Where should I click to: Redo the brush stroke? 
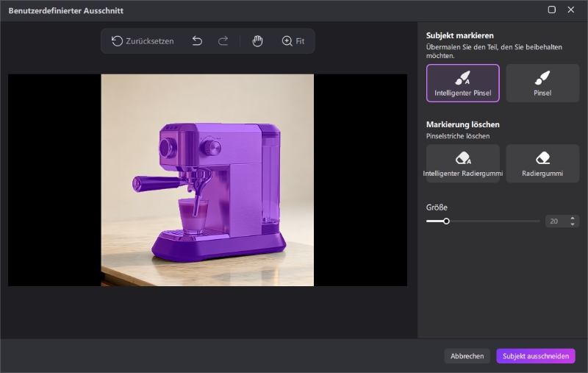(x=223, y=41)
